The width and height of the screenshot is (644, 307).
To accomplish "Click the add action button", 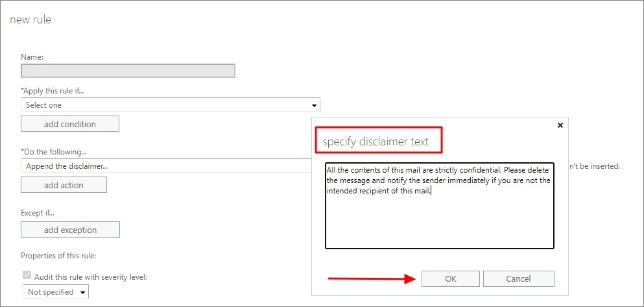I will coord(64,185).
